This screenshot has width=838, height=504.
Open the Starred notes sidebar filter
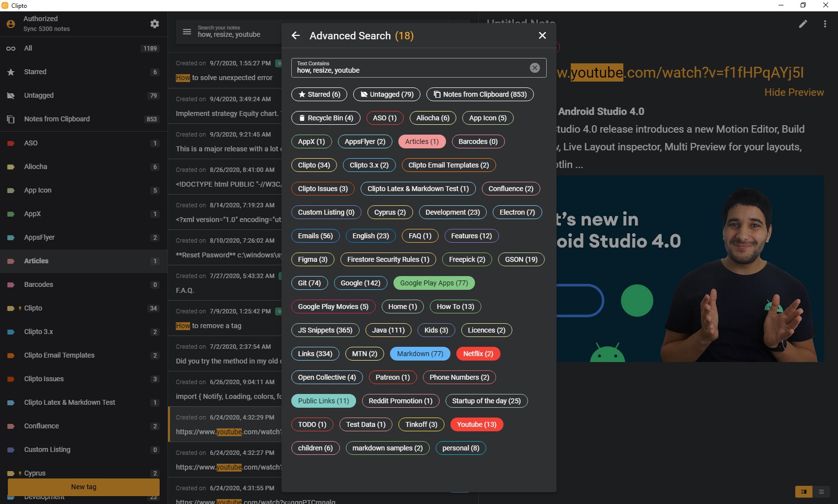84,72
